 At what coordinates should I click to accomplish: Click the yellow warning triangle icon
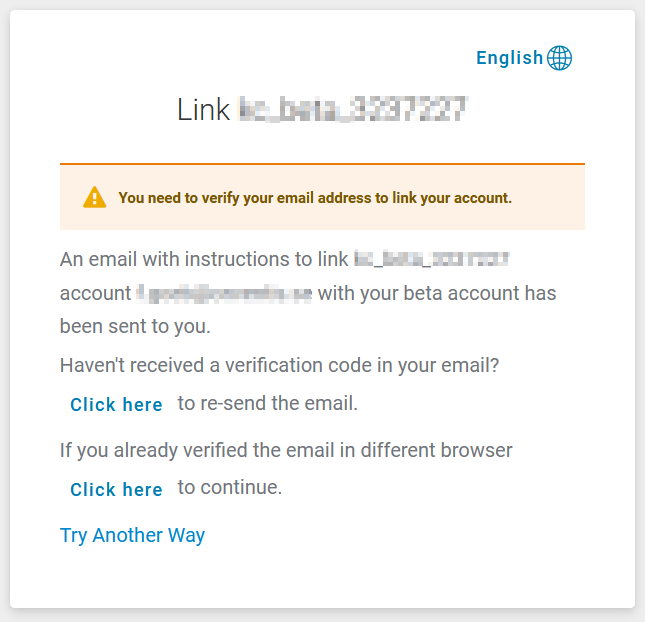pyautogui.click(x=94, y=197)
